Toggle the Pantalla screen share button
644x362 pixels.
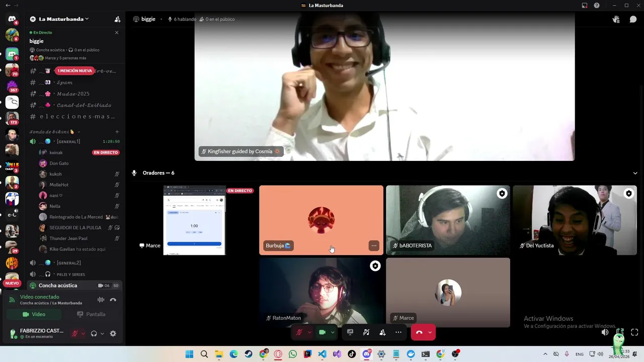(x=91, y=314)
